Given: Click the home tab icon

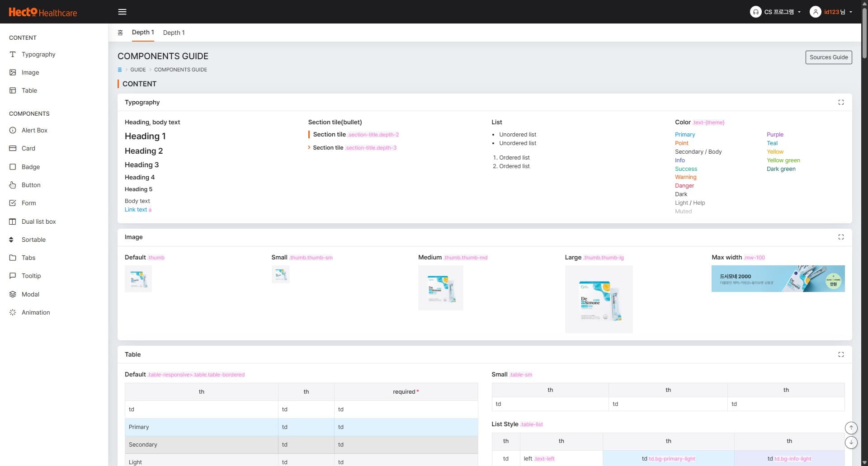Looking at the screenshot, I should pyautogui.click(x=120, y=33).
